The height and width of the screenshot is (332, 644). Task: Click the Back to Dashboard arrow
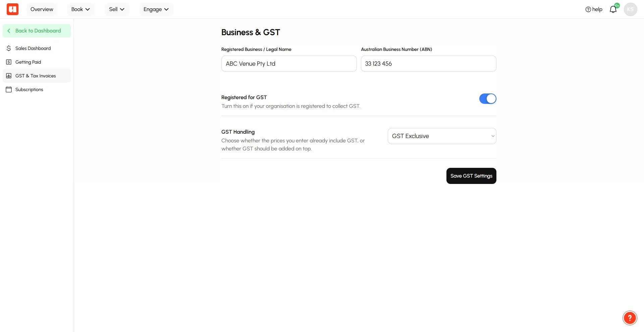(x=9, y=31)
